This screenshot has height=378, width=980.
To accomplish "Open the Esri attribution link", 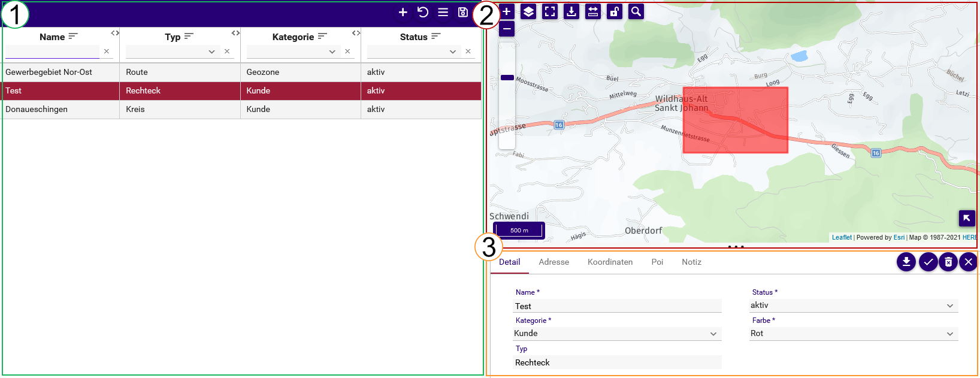I will 899,237.
